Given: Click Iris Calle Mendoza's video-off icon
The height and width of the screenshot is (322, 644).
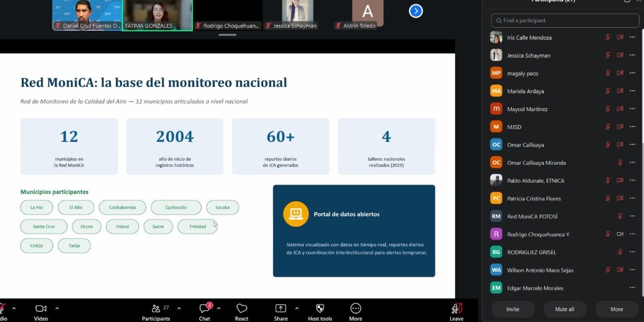Looking at the screenshot, I should pos(620,38).
